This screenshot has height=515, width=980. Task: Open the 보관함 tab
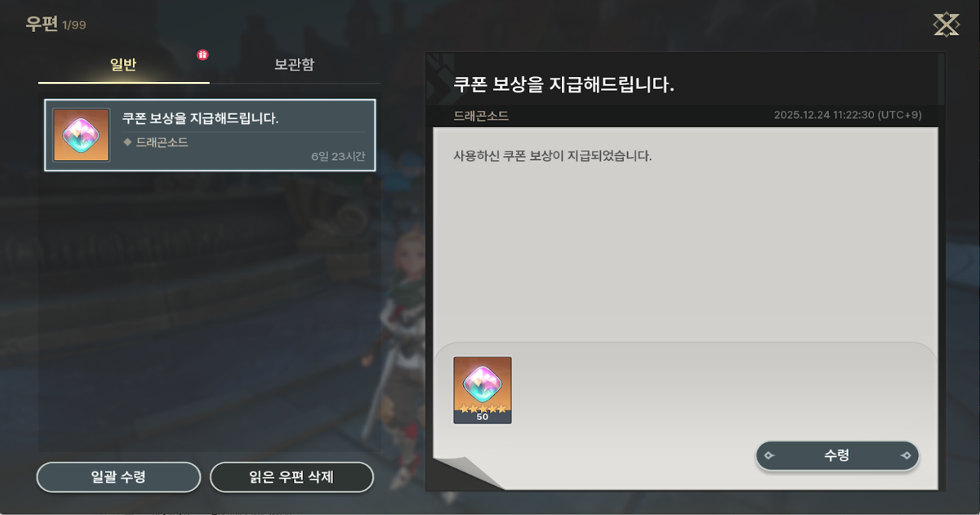(294, 65)
